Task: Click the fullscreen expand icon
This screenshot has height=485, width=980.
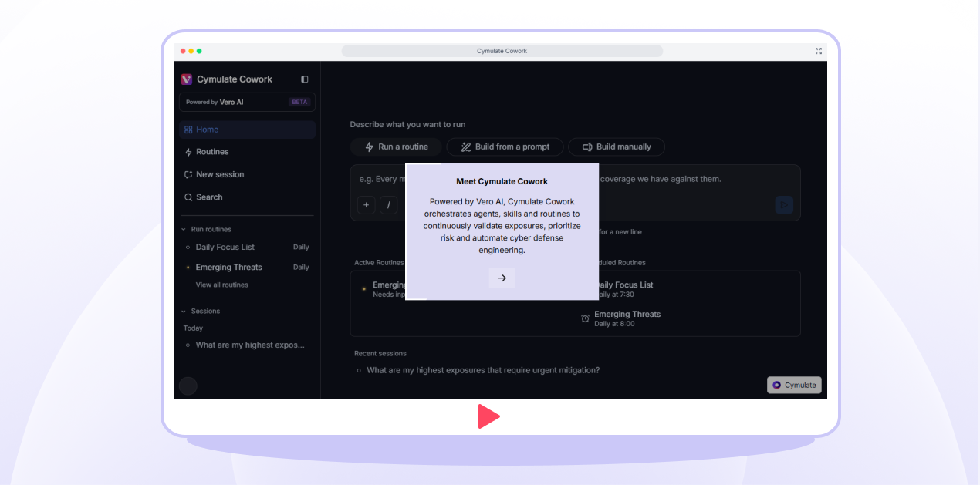Action: [x=818, y=51]
